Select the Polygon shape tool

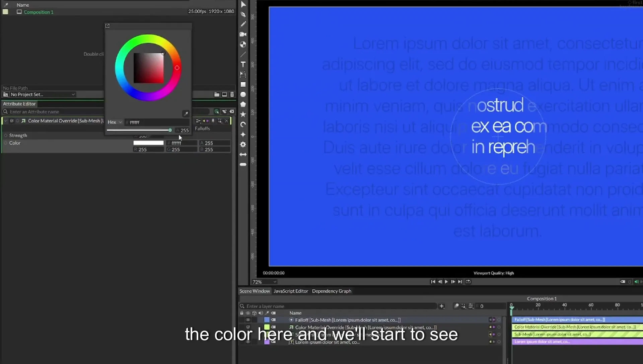pos(243,104)
